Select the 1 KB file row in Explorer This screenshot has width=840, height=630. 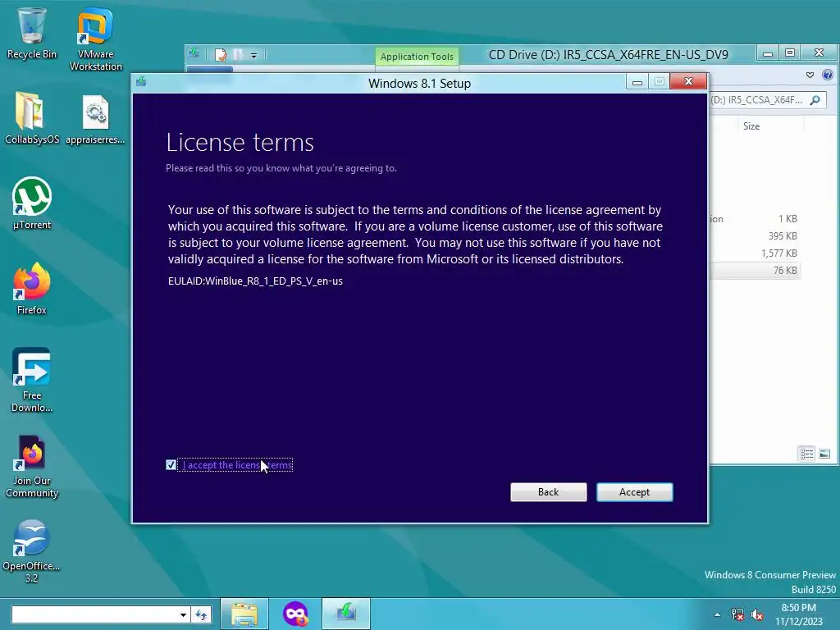click(756, 218)
